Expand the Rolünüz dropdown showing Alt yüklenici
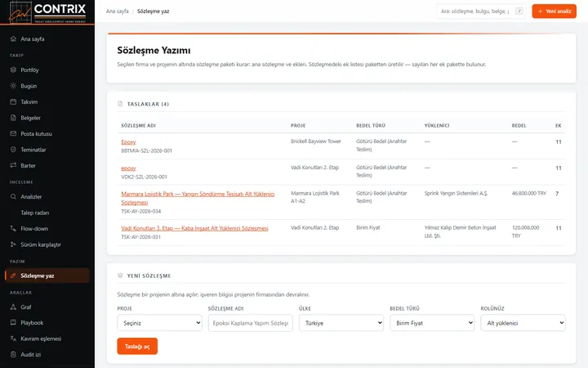 [x=523, y=323]
